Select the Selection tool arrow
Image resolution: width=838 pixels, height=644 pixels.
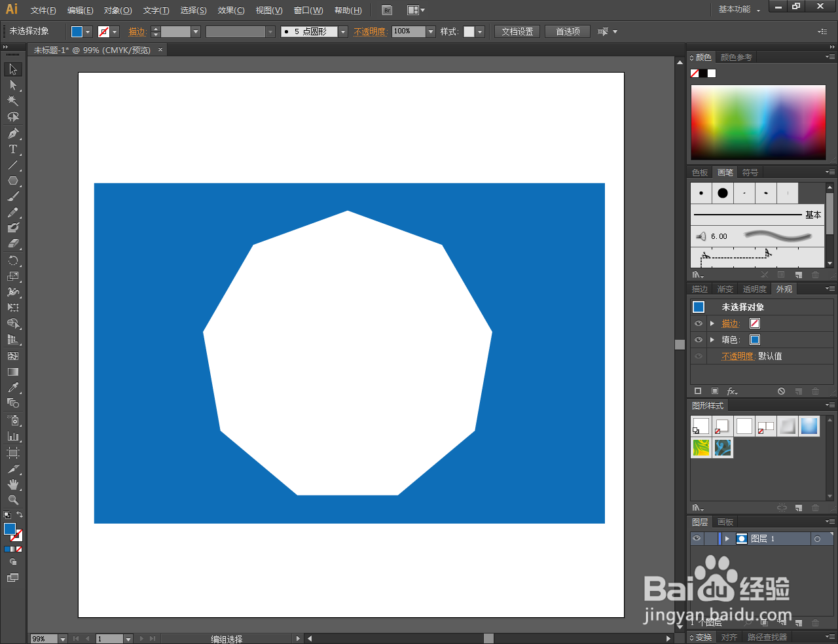pos(12,69)
